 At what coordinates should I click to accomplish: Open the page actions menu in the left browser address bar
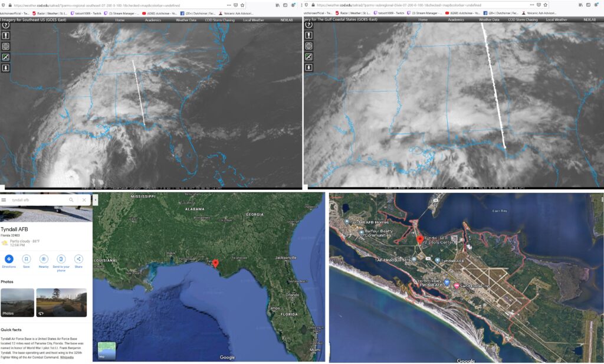coord(228,5)
